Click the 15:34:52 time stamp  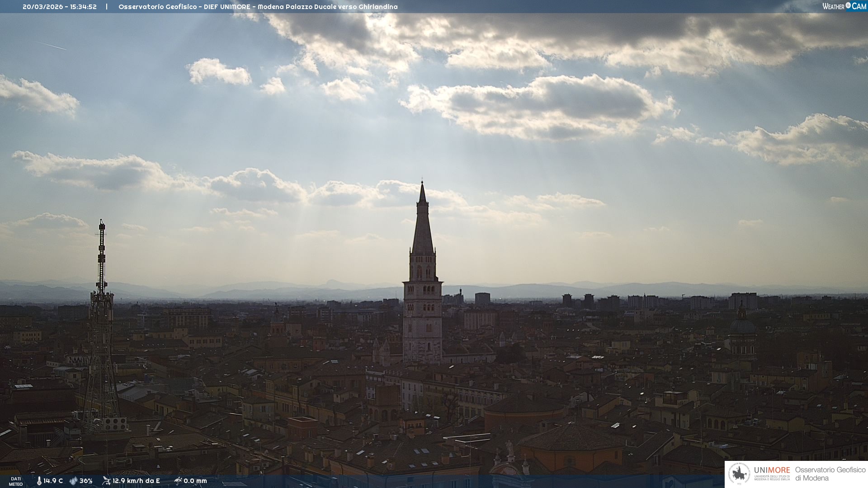click(83, 7)
